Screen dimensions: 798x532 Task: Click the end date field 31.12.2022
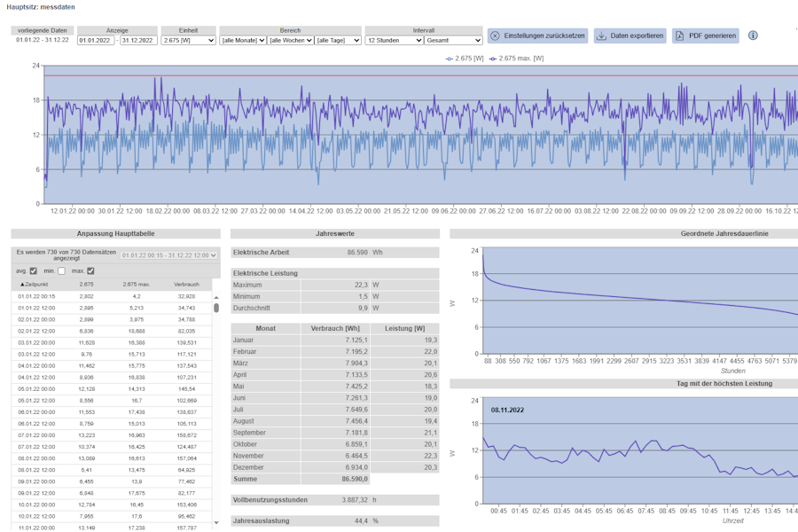[138, 40]
